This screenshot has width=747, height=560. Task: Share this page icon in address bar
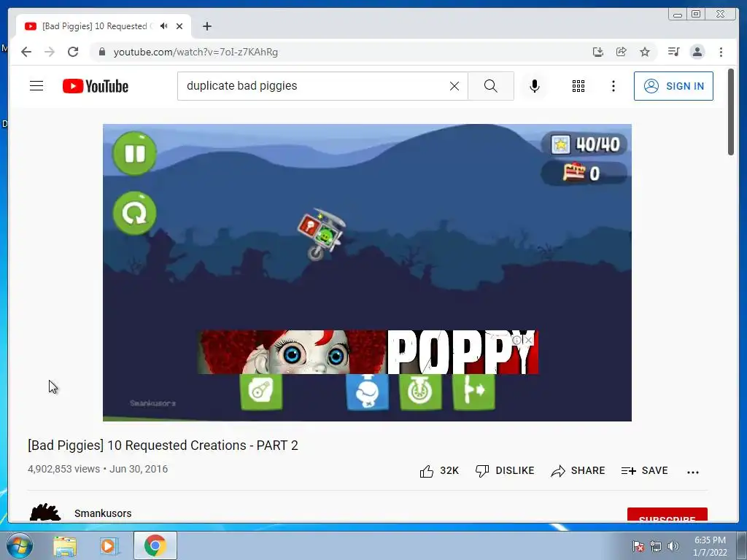tap(622, 52)
